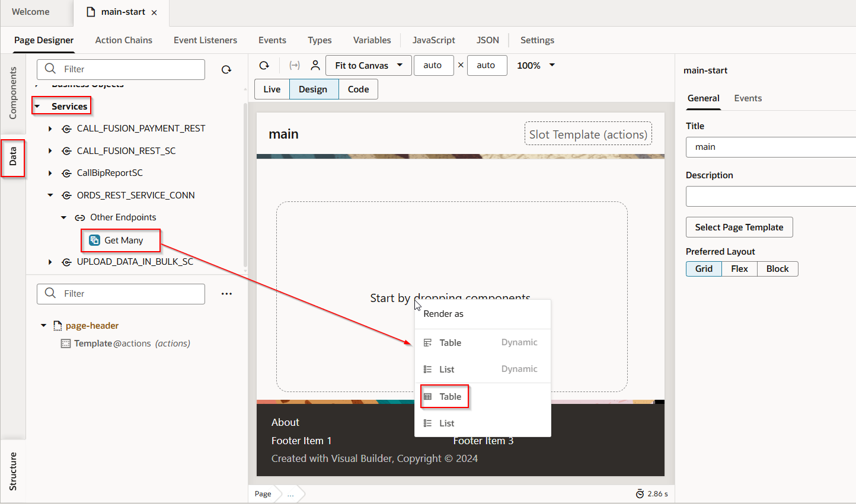Expand the CALL_FUSION_PAYMENT_REST service node

point(50,129)
